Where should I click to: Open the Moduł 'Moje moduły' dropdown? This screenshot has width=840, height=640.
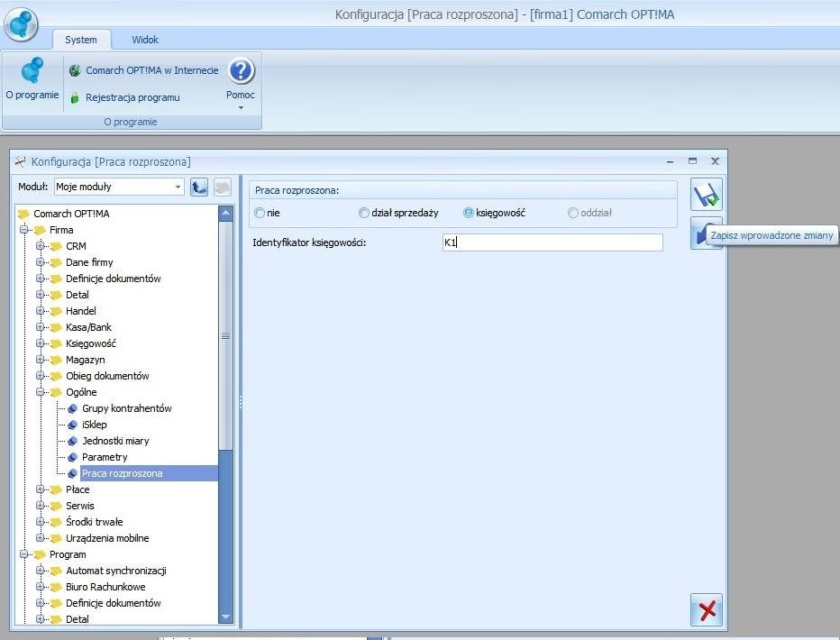(x=178, y=187)
